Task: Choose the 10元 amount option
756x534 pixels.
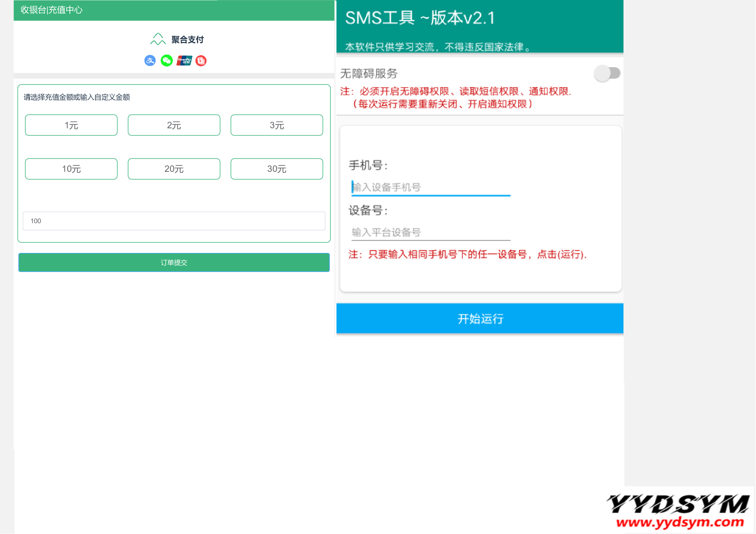Action: (71, 169)
